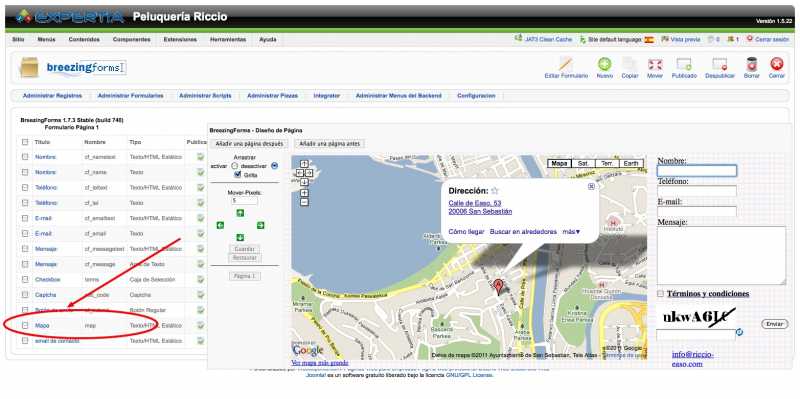Click the green move-up arrow
Image resolution: width=800 pixels, height=399 pixels.
coord(240,213)
